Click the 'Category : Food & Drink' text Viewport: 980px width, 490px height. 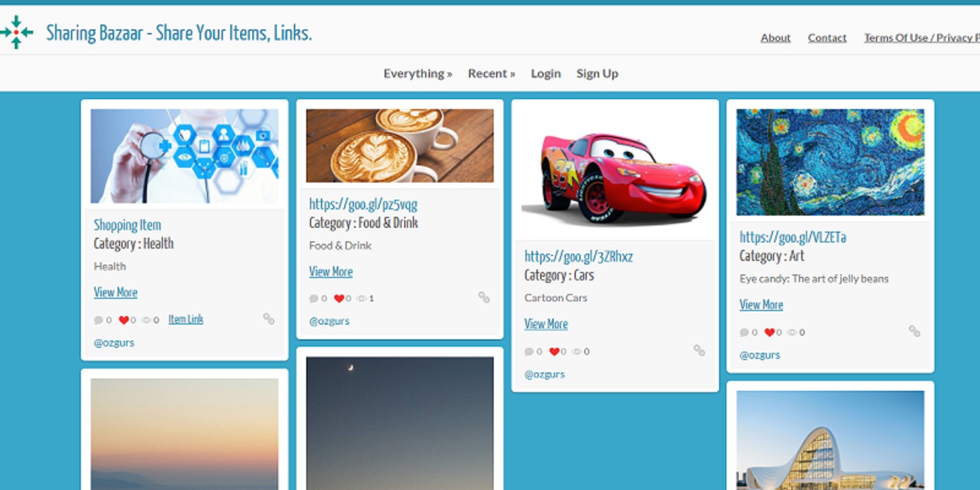pyautogui.click(x=363, y=223)
